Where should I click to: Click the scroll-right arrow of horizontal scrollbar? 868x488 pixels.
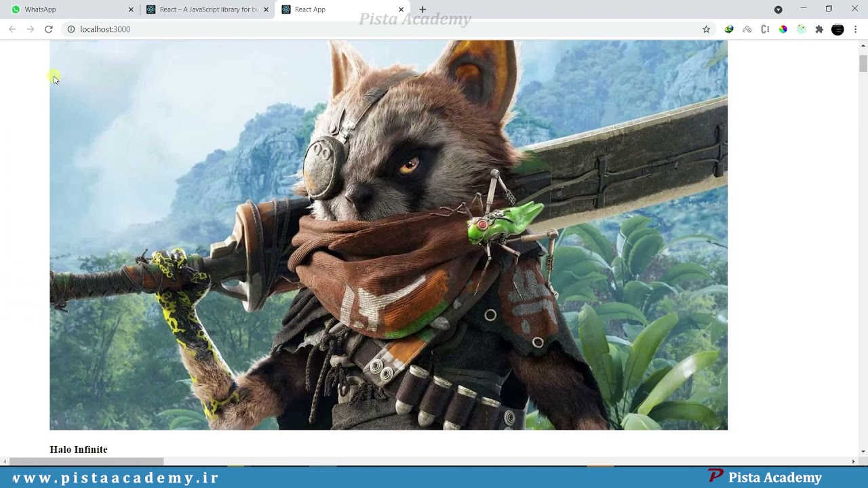click(853, 462)
